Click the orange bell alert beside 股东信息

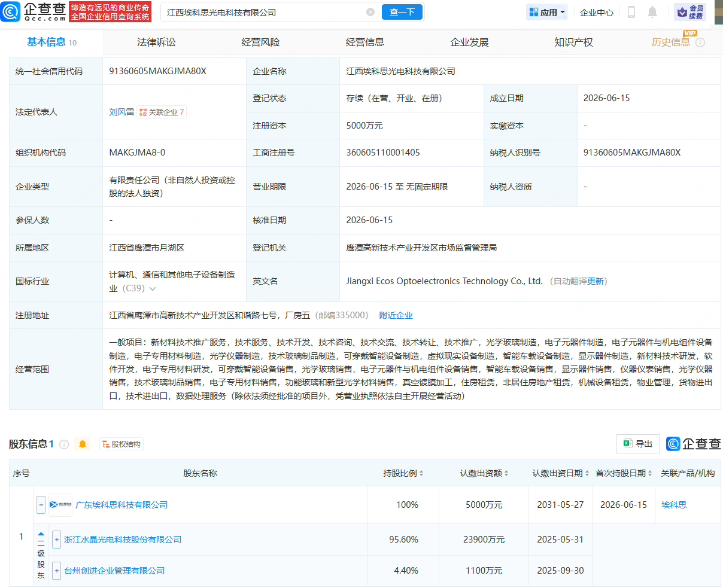83,444
